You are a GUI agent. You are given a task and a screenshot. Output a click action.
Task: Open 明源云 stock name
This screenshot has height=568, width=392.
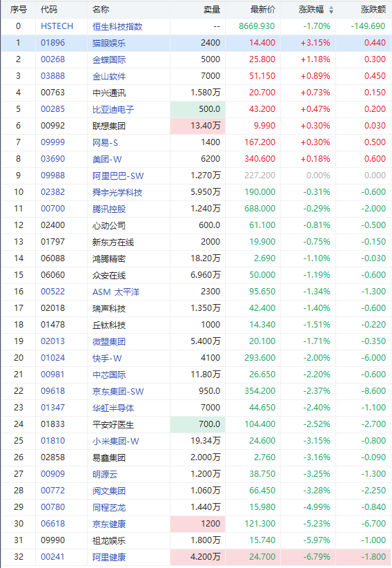(105, 475)
